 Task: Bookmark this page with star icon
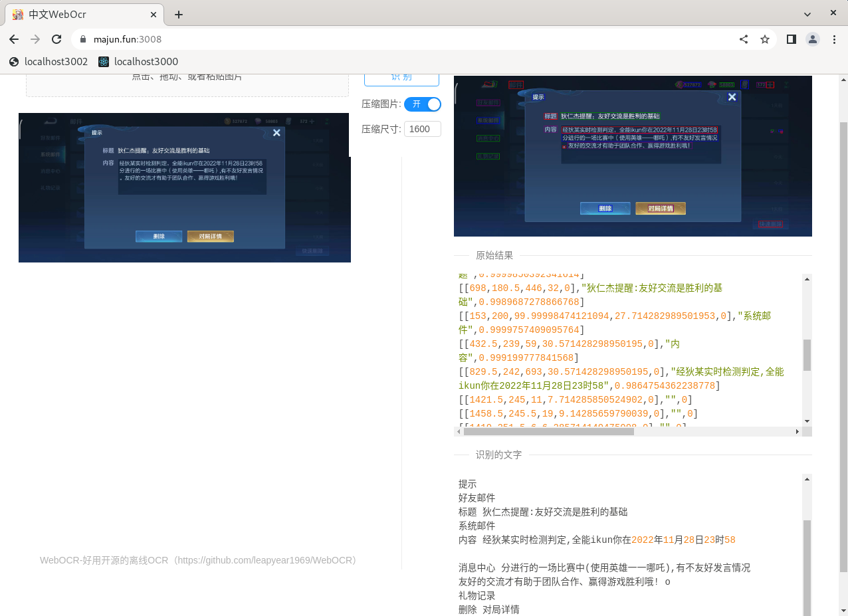point(765,39)
